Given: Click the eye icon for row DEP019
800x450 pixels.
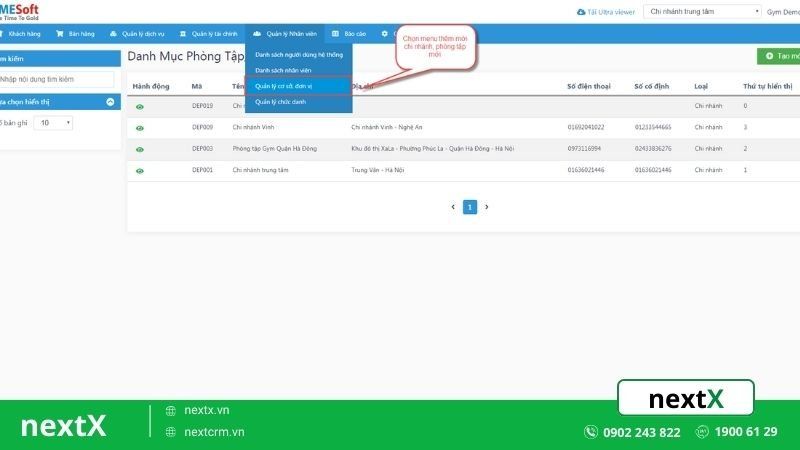Looking at the screenshot, I should (x=140, y=106).
